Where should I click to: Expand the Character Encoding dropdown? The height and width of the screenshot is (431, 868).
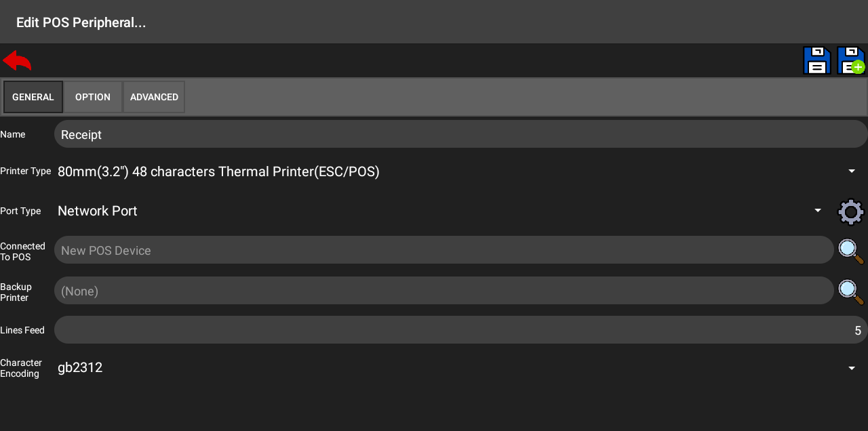pos(852,368)
